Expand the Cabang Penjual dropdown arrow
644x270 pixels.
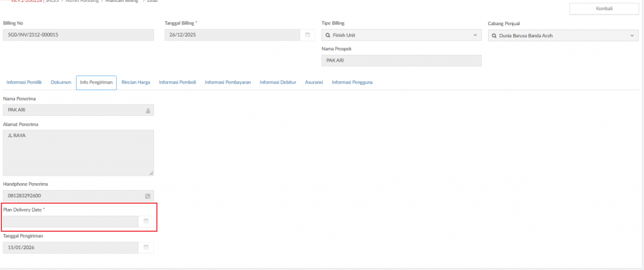click(632, 35)
